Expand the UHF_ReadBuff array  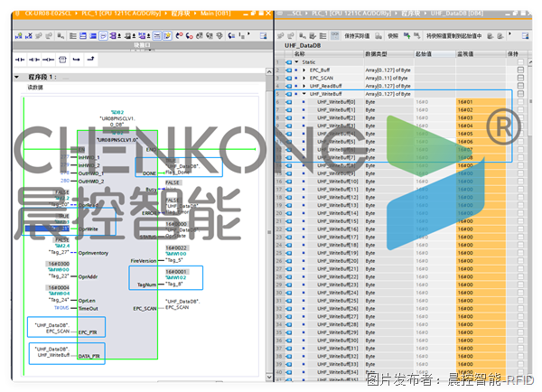304,86
